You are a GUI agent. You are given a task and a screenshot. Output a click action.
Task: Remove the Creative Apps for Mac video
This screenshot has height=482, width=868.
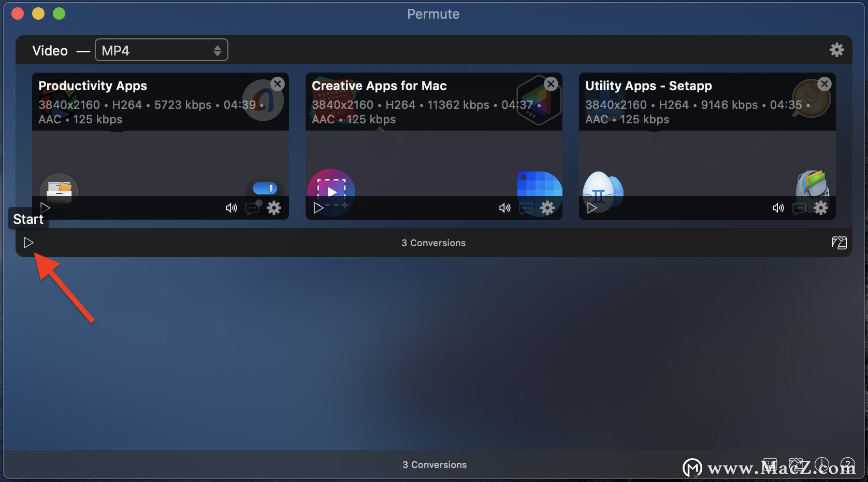[551, 84]
